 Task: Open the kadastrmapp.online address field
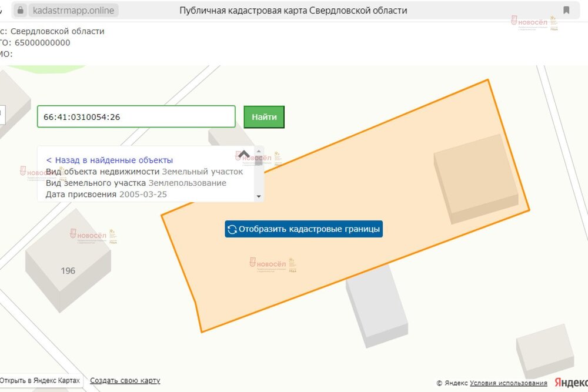coord(73,10)
